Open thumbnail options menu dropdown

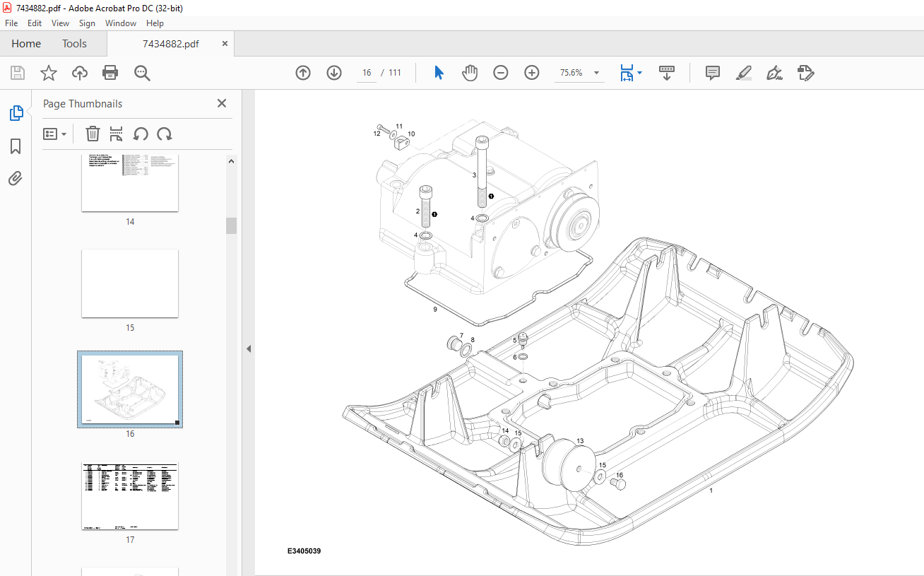[55, 134]
